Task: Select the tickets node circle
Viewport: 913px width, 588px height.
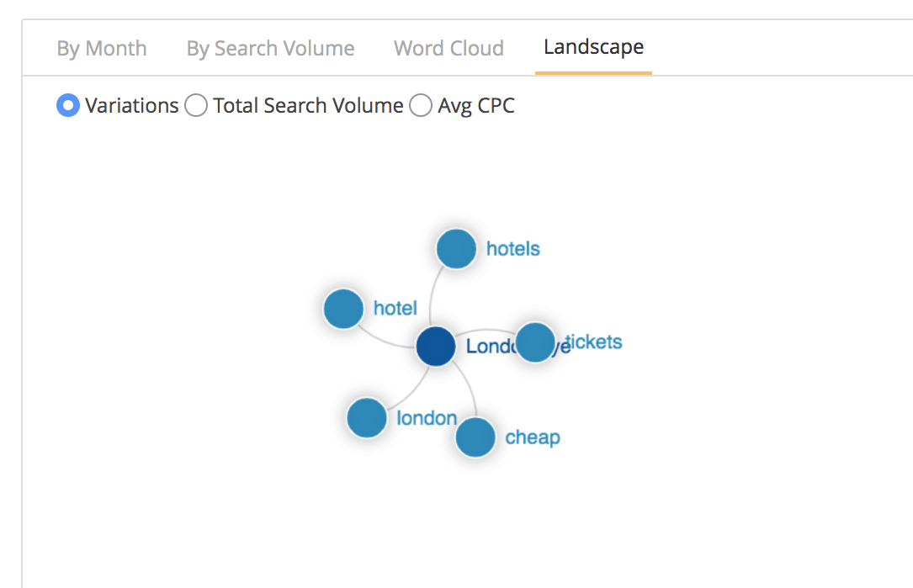Action: click(535, 342)
